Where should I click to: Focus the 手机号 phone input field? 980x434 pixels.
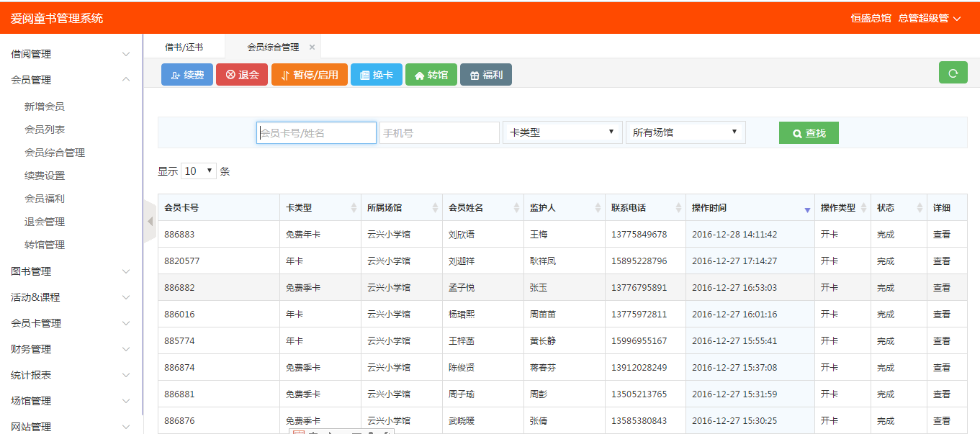439,133
